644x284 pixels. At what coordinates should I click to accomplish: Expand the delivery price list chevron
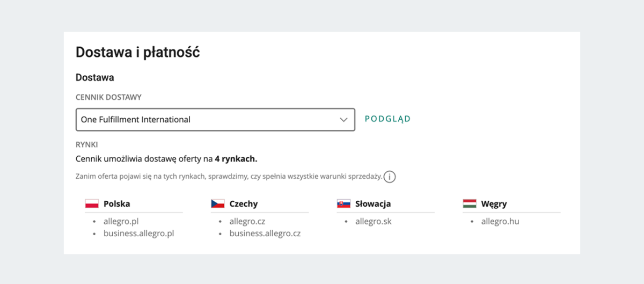[344, 120]
